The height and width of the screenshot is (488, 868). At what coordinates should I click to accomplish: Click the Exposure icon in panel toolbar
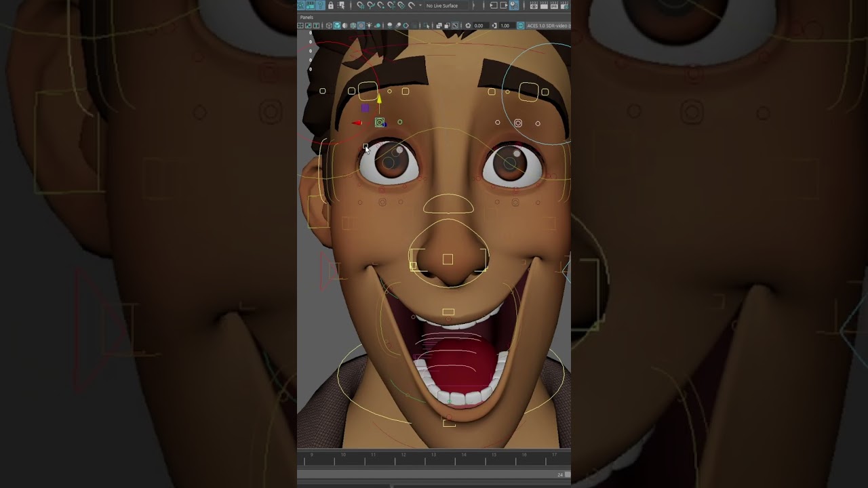(468, 26)
